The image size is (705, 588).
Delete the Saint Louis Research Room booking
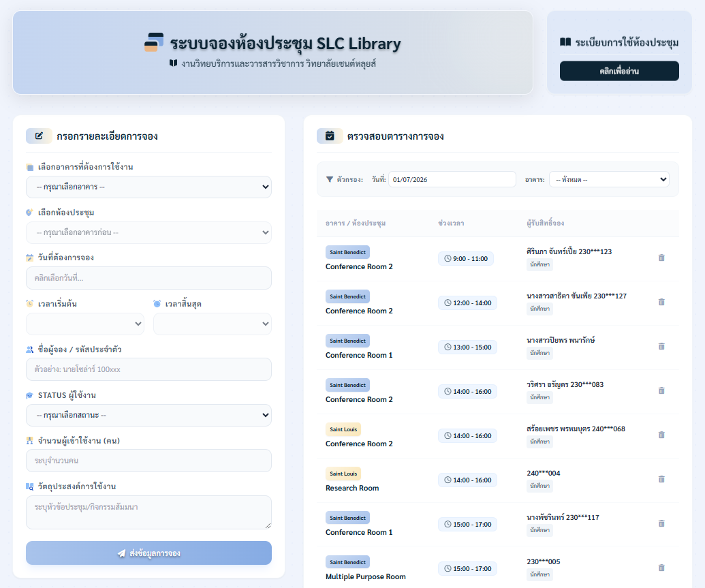pyautogui.click(x=661, y=479)
